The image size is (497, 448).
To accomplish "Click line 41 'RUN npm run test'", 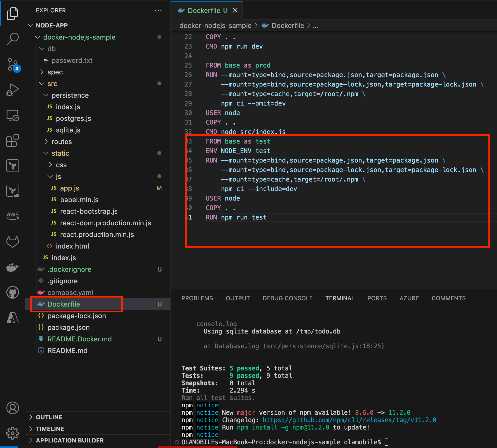I will click(x=236, y=217).
